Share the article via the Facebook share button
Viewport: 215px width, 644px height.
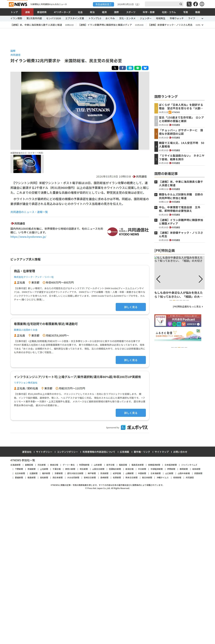122,68
